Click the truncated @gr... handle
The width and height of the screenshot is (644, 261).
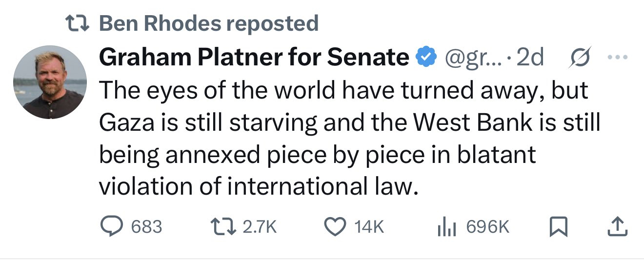point(466,58)
